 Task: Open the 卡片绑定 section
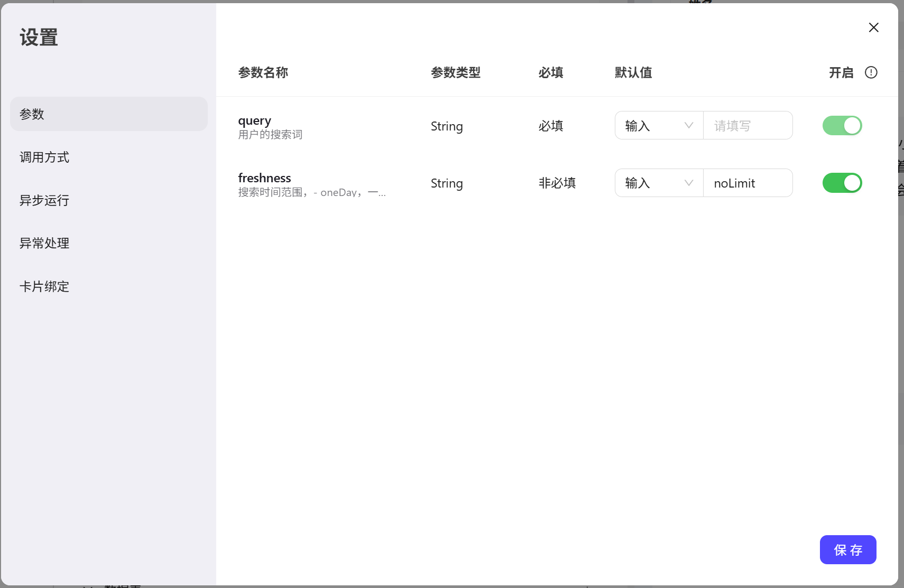click(44, 287)
